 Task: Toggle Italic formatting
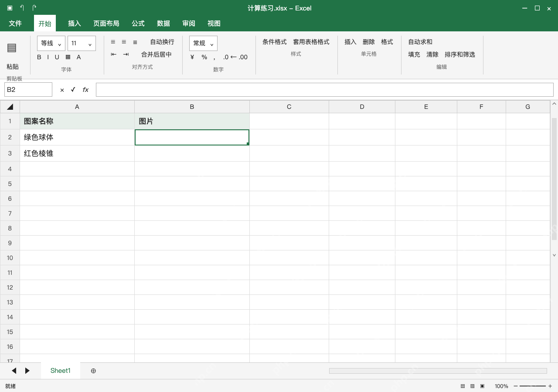coord(48,57)
